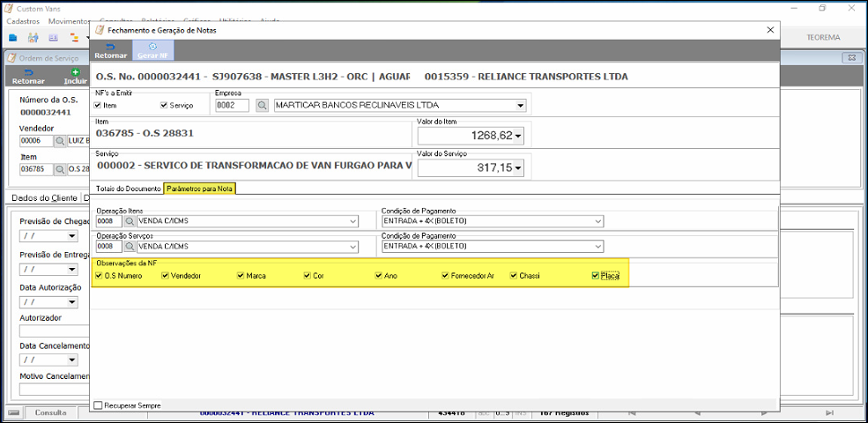Select Dados do Cliente tab in background window

click(x=44, y=197)
